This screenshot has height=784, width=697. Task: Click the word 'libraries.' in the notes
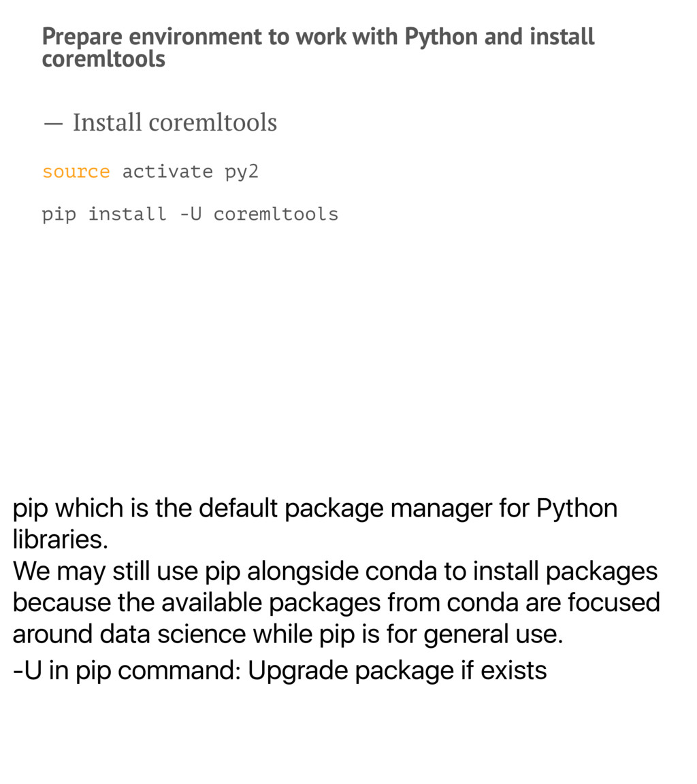[60, 540]
